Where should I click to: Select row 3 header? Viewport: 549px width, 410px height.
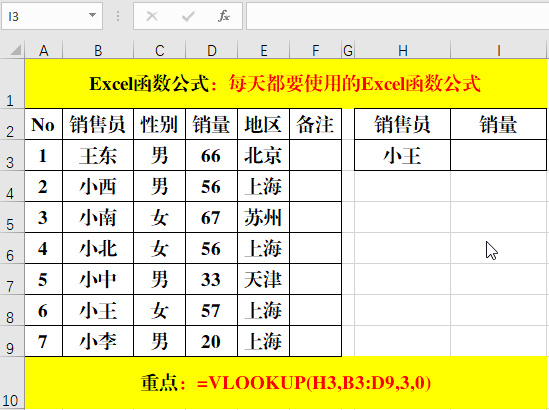12,155
